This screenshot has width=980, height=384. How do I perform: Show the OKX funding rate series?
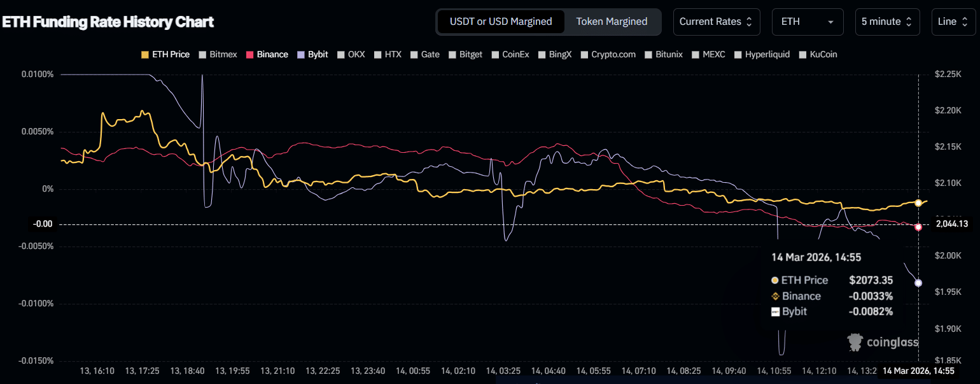pyautogui.click(x=351, y=55)
